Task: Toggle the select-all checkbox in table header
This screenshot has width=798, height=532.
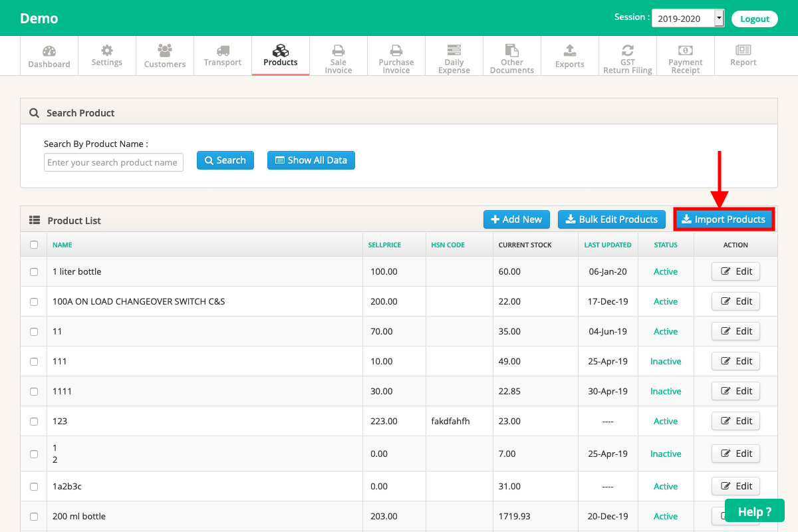Action: [x=34, y=245]
